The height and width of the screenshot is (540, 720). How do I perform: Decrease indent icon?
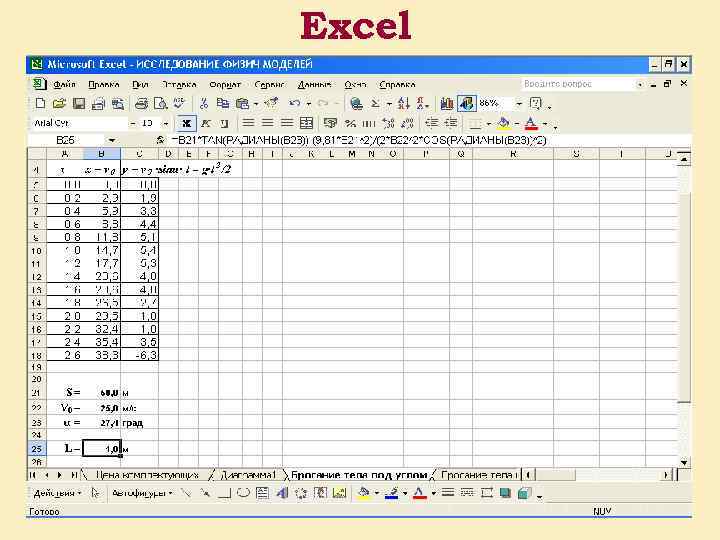[x=432, y=123]
